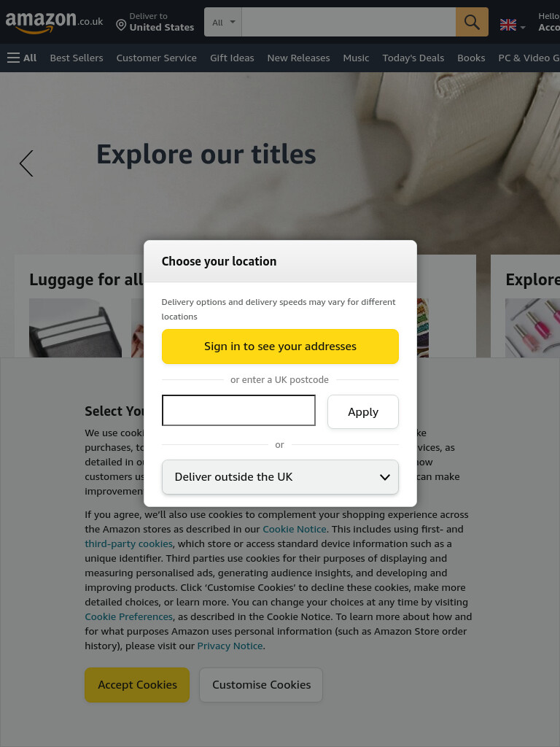This screenshot has width=560, height=747.
Task: Click Accept Cookies button
Action: pos(137,684)
